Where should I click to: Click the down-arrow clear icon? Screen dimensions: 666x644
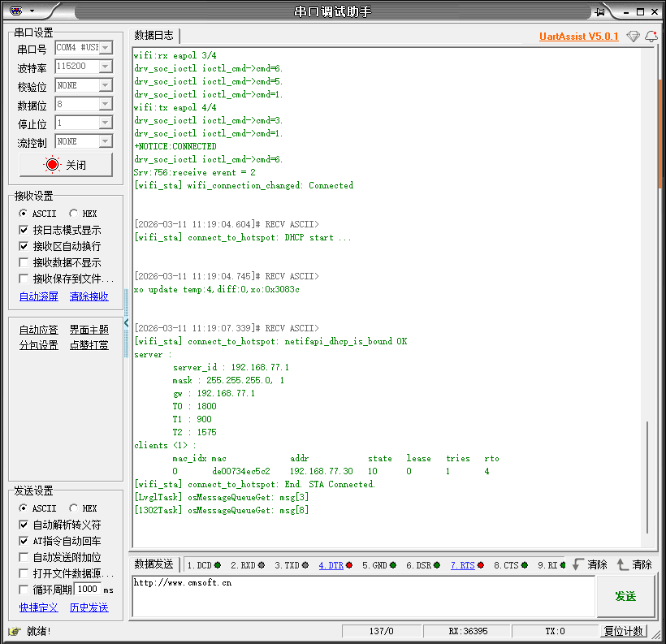pyautogui.click(x=577, y=564)
